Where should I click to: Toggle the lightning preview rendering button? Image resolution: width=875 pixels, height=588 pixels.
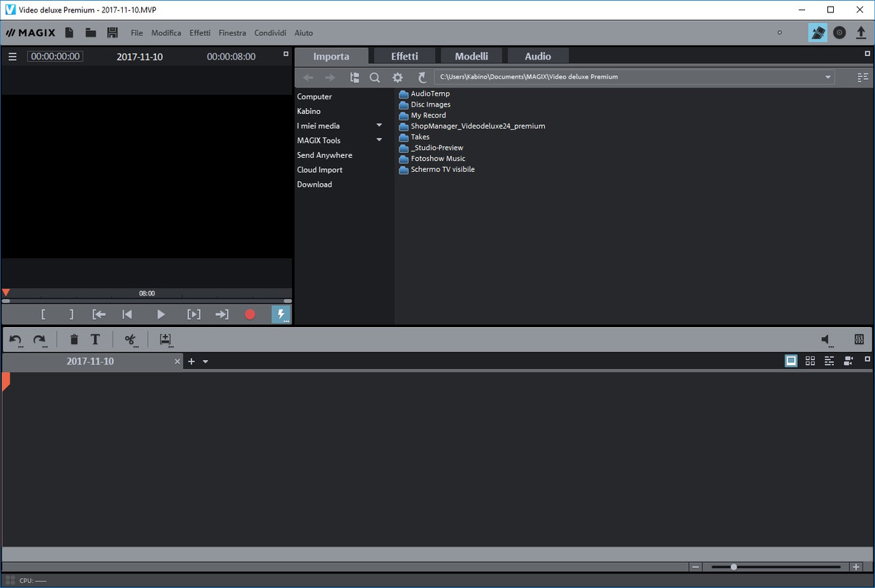(281, 315)
